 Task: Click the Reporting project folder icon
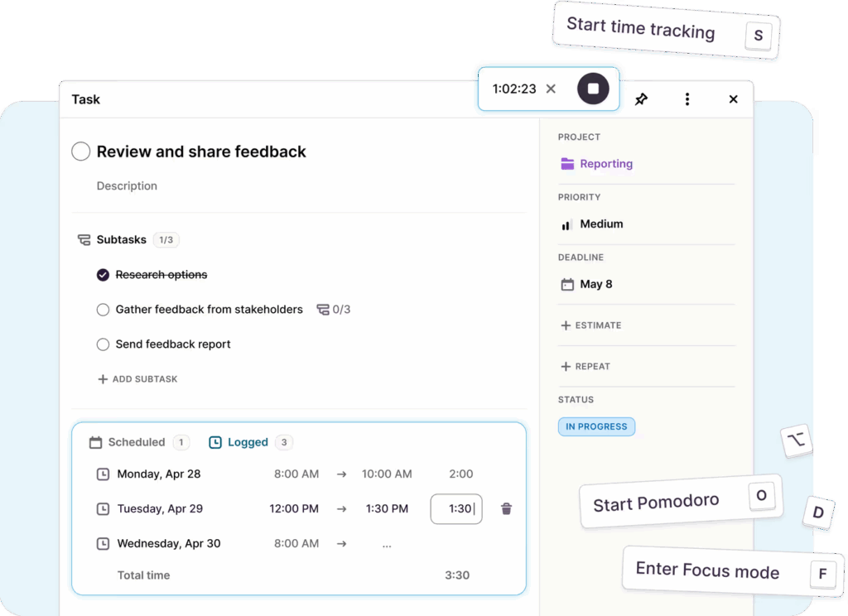coord(567,164)
